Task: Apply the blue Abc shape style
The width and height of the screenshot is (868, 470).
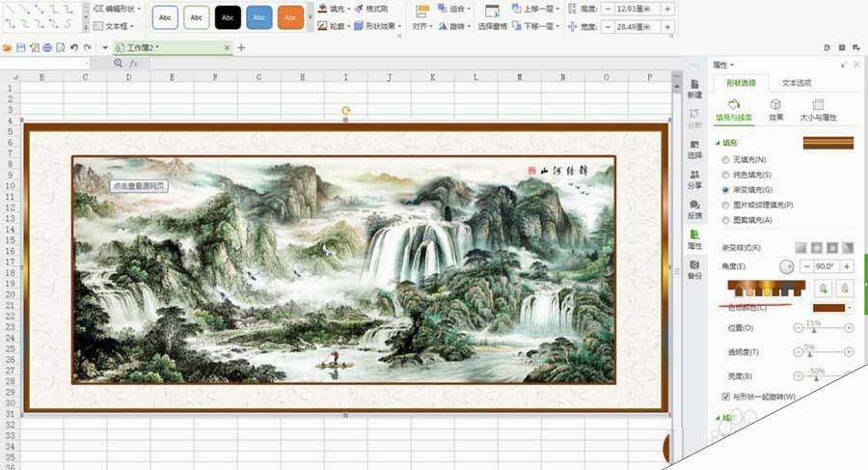Action: (x=259, y=17)
